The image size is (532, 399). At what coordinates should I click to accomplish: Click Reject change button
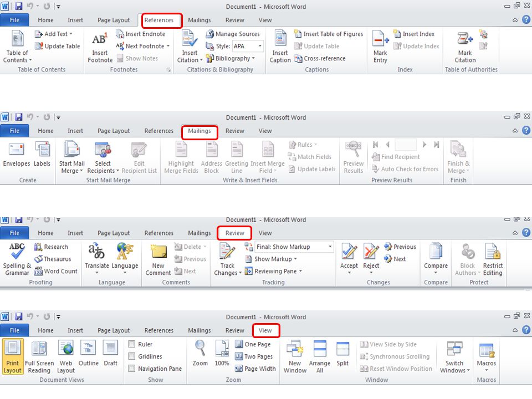point(371,259)
